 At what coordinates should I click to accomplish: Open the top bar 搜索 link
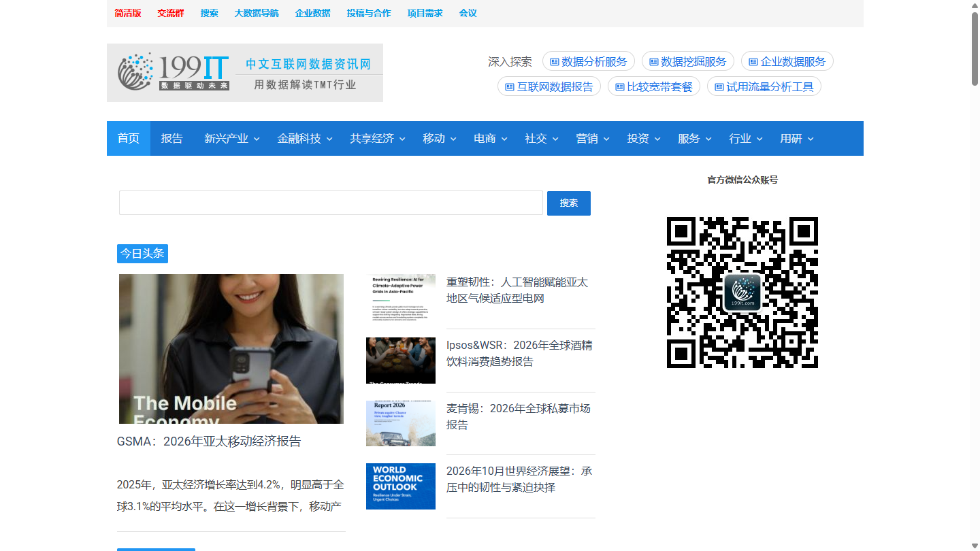[210, 13]
